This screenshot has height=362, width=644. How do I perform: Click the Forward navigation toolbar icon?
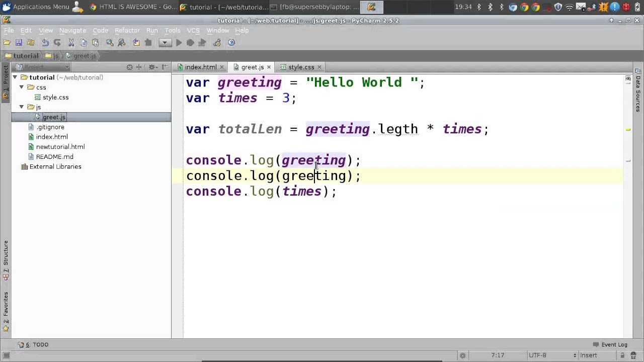click(x=148, y=43)
